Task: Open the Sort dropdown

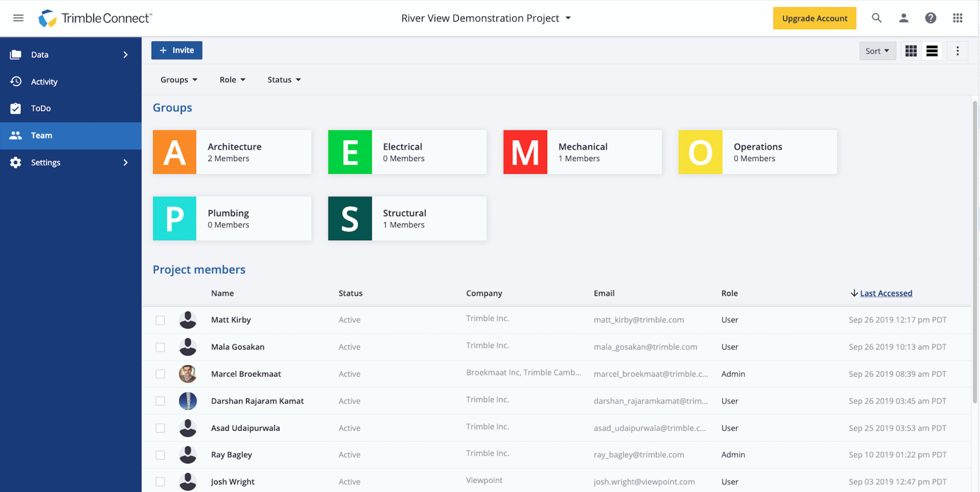Action: 877,51
